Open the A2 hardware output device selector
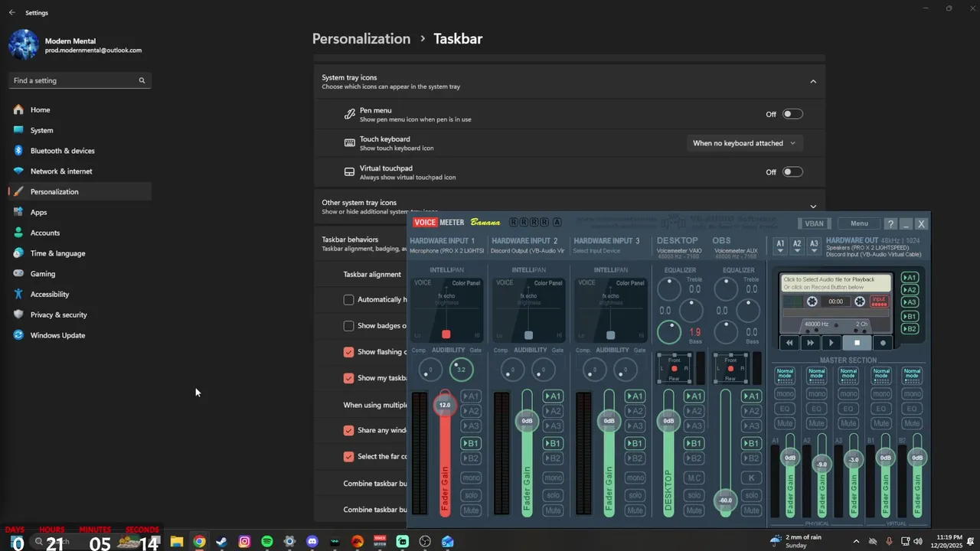The width and height of the screenshot is (980, 551). click(x=797, y=246)
